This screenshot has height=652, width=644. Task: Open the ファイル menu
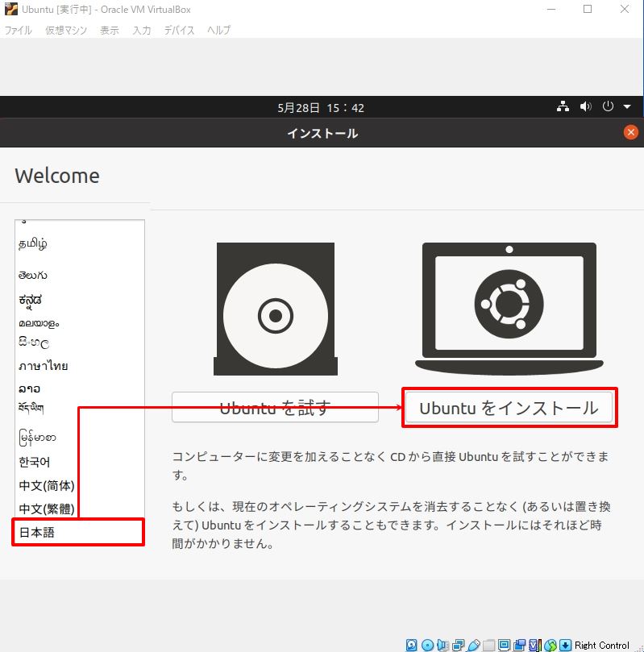pos(19,31)
